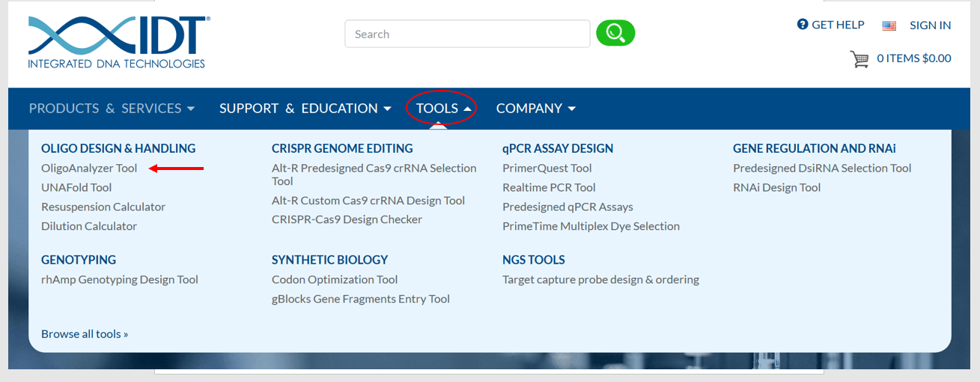This screenshot has height=382, width=980.
Task: Click the SIGN IN link
Action: tap(931, 25)
